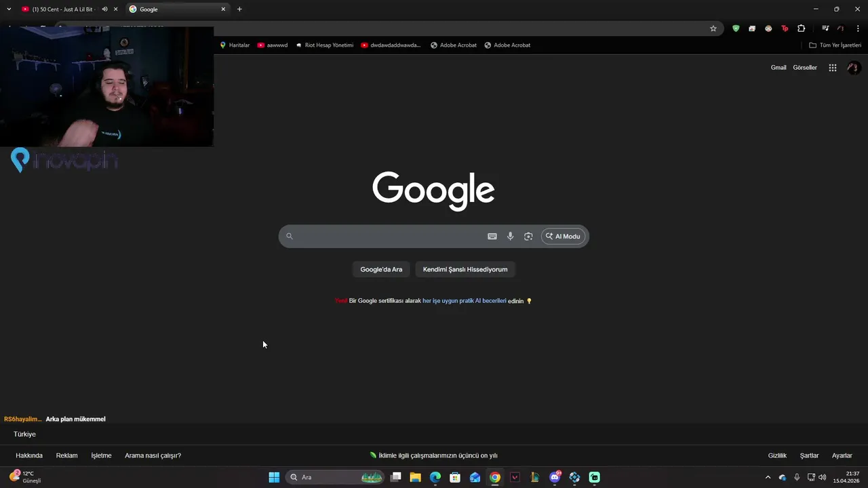Screen dimensions: 868x488
Task: Open the OneDrive cloud tray icon
Action: coord(783,477)
